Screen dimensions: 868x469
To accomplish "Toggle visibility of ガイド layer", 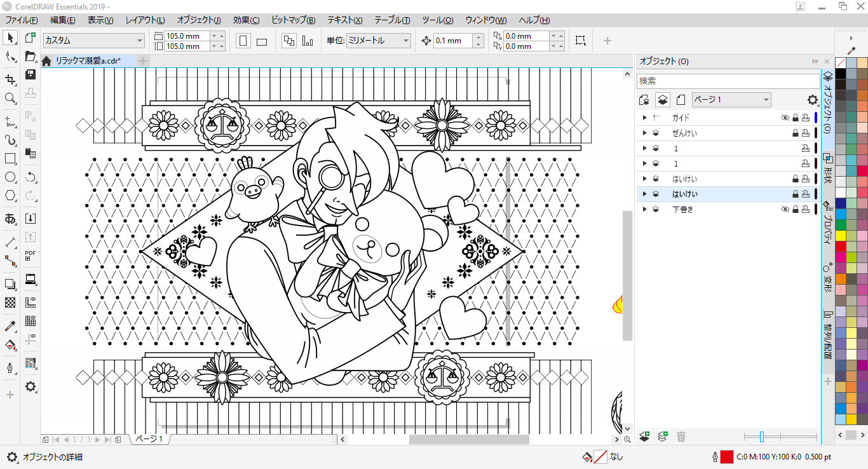I will (785, 118).
